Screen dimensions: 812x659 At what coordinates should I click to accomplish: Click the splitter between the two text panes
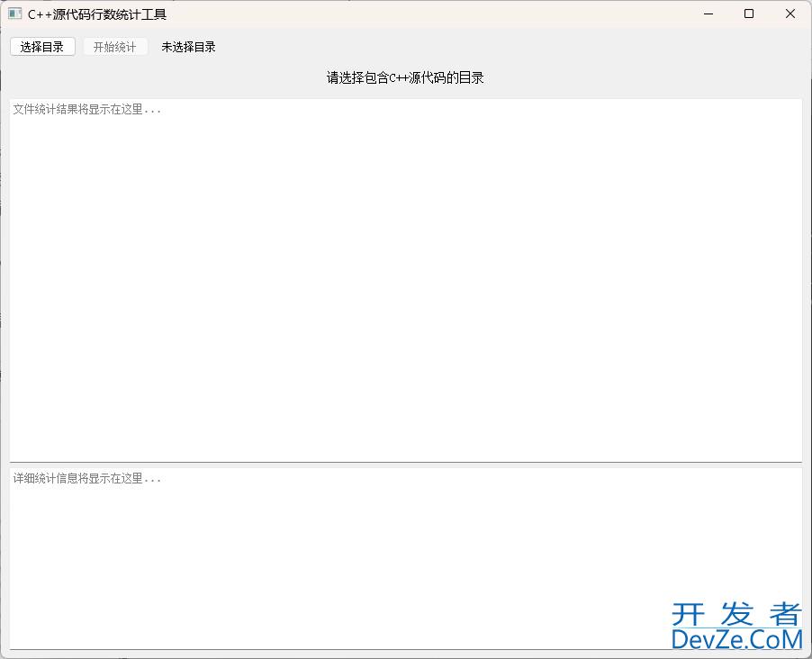pyautogui.click(x=405, y=464)
